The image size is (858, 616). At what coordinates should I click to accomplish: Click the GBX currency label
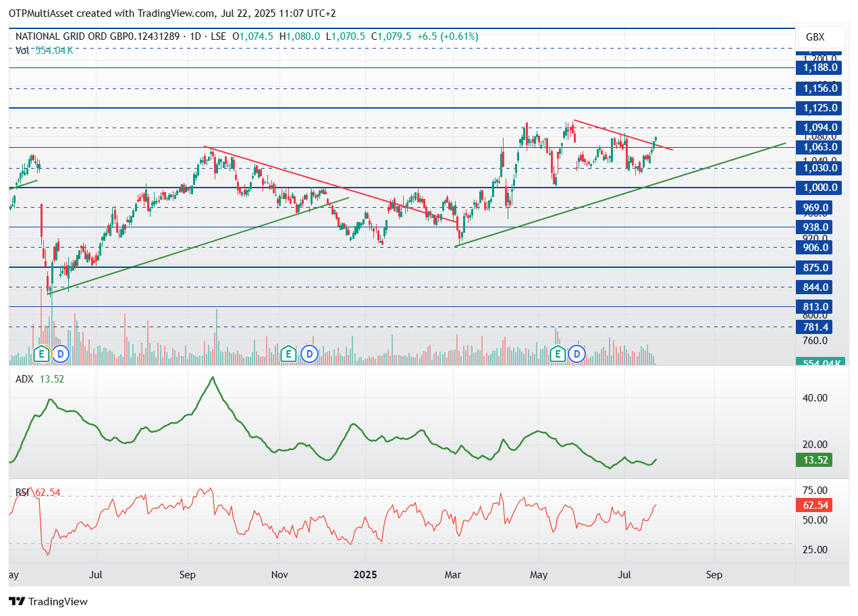[816, 37]
